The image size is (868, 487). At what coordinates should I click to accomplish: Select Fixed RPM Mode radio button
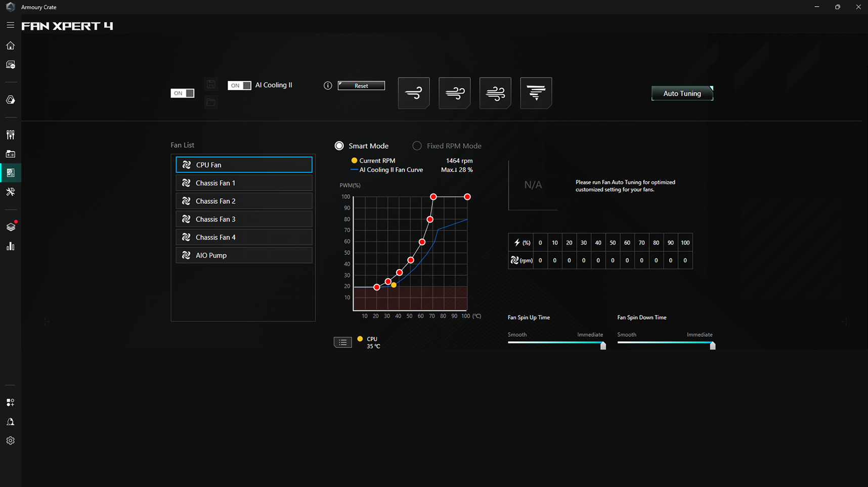pyautogui.click(x=417, y=146)
